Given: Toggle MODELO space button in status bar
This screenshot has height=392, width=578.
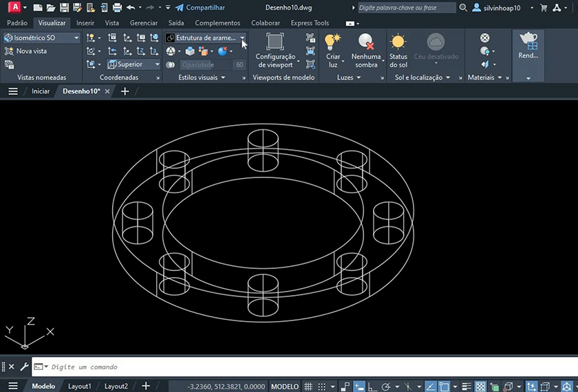Looking at the screenshot, I should coord(284,386).
